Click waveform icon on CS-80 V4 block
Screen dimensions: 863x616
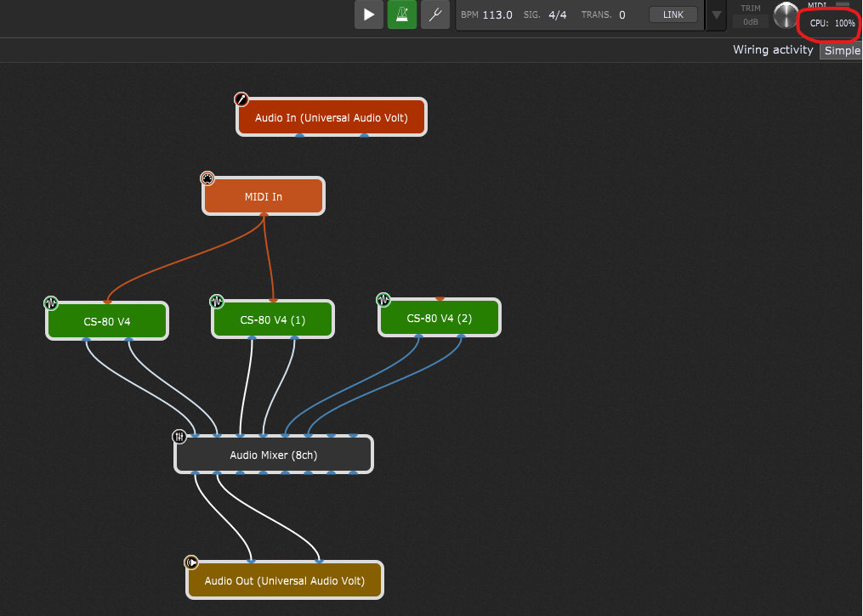coord(51,303)
